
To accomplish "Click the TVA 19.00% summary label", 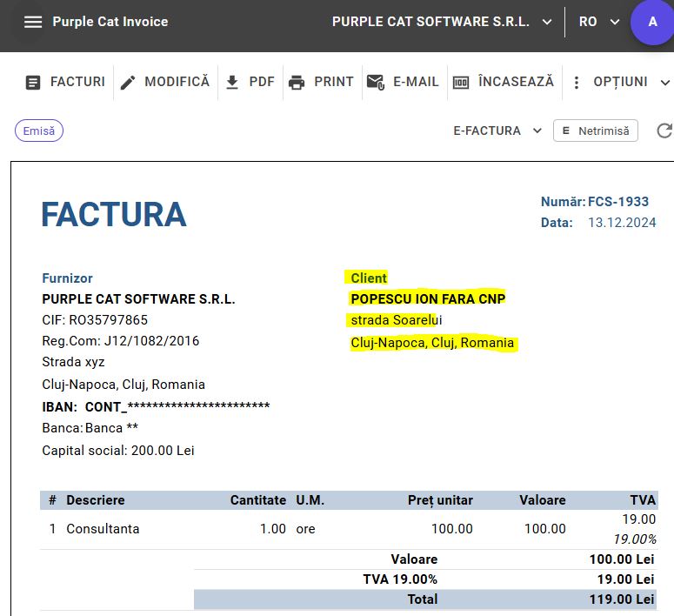I will point(400,579).
